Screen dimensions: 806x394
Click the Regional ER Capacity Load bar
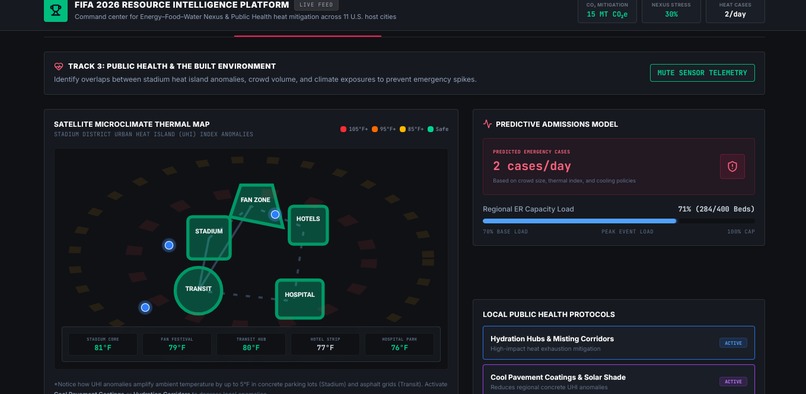pos(618,221)
